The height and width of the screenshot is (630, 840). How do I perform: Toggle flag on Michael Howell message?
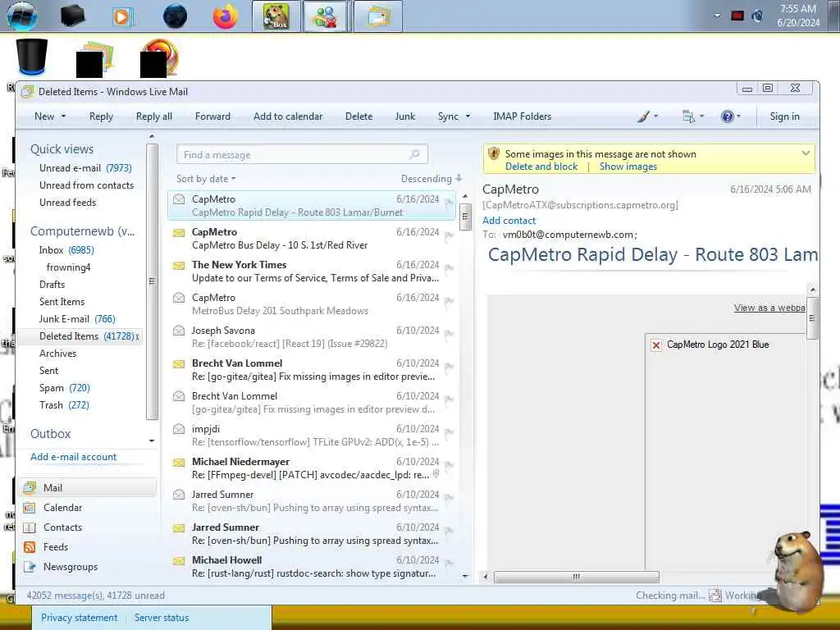click(449, 563)
